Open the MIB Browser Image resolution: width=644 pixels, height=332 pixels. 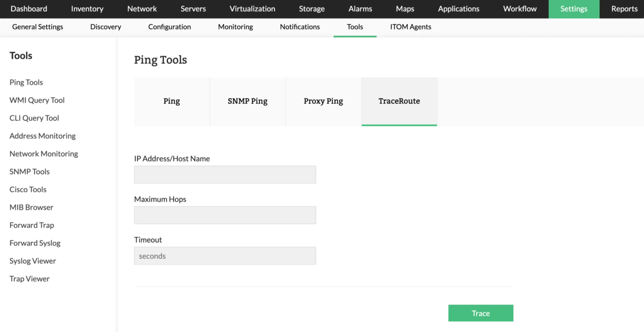[x=31, y=207]
